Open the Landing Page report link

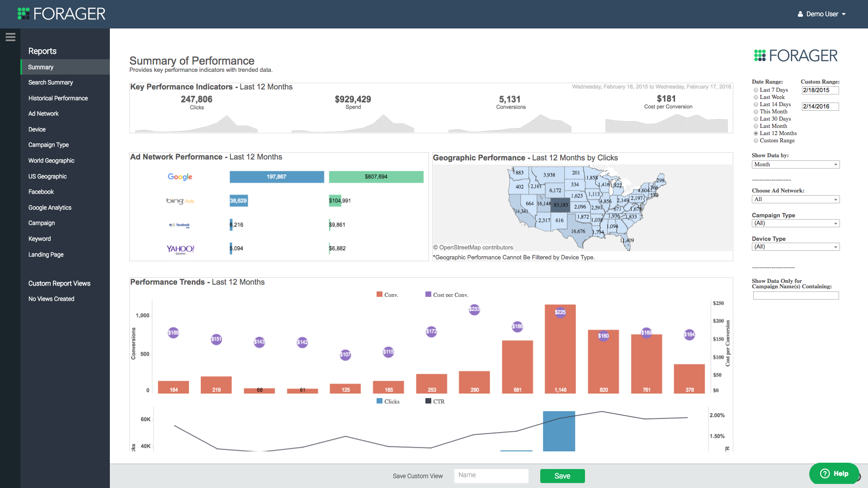[x=46, y=254]
